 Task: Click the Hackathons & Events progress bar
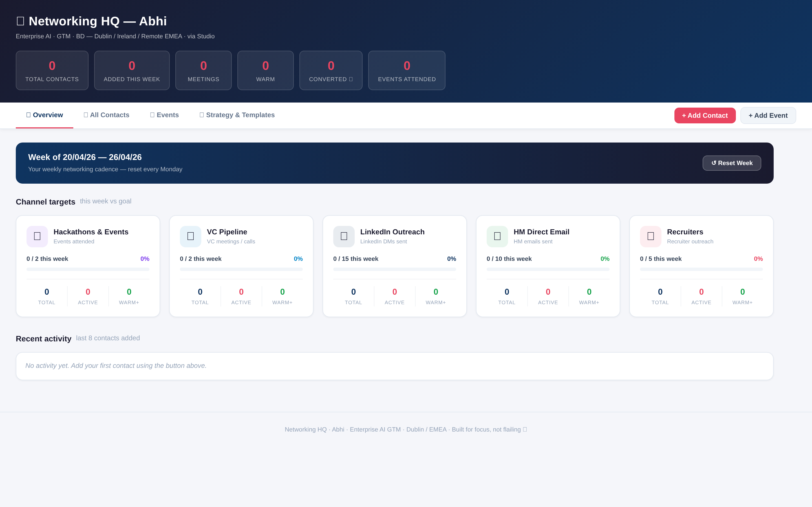[x=88, y=269]
